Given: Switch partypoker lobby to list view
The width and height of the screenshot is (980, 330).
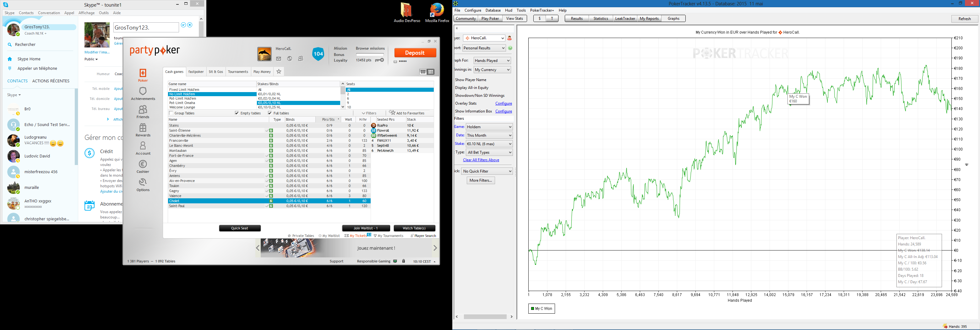Looking at the screenshot, I should click(x=431, y=72).
